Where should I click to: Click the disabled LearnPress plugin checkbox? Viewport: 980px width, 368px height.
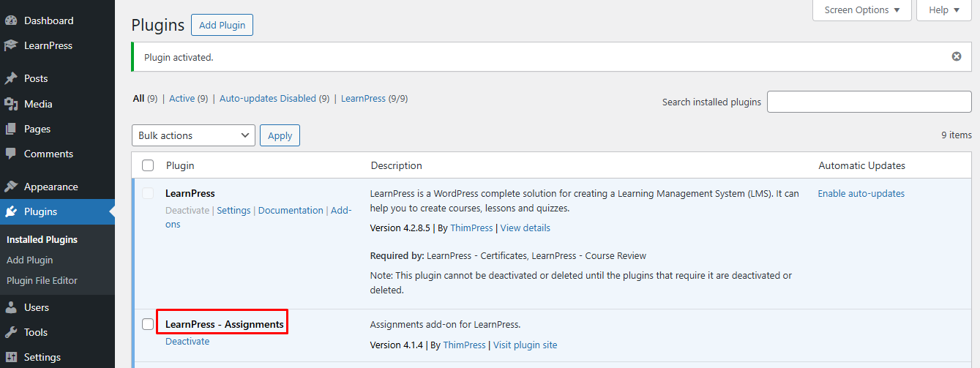(x=148, y=193)
